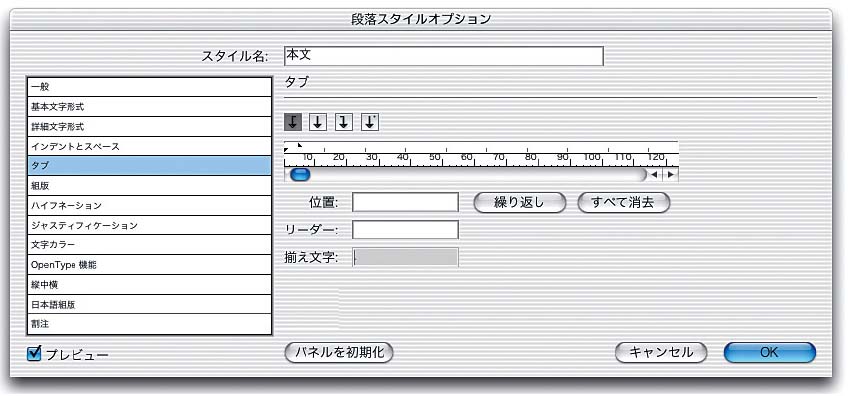This screenshot has height=396, width=849.
Task: Click the リーダー input field
Action: 406,230
